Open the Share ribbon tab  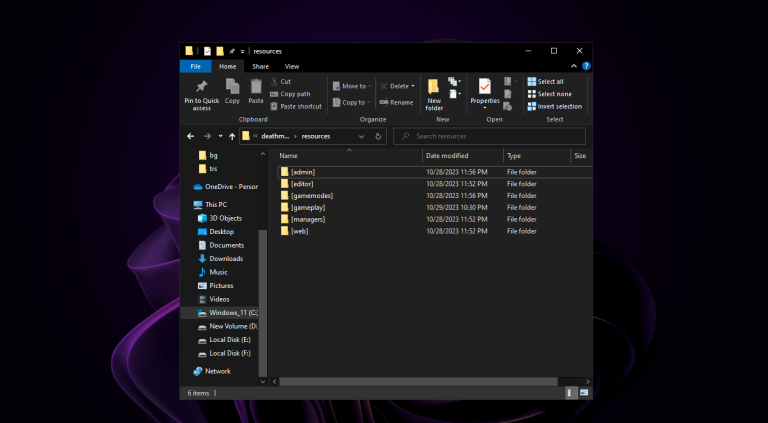260,66
